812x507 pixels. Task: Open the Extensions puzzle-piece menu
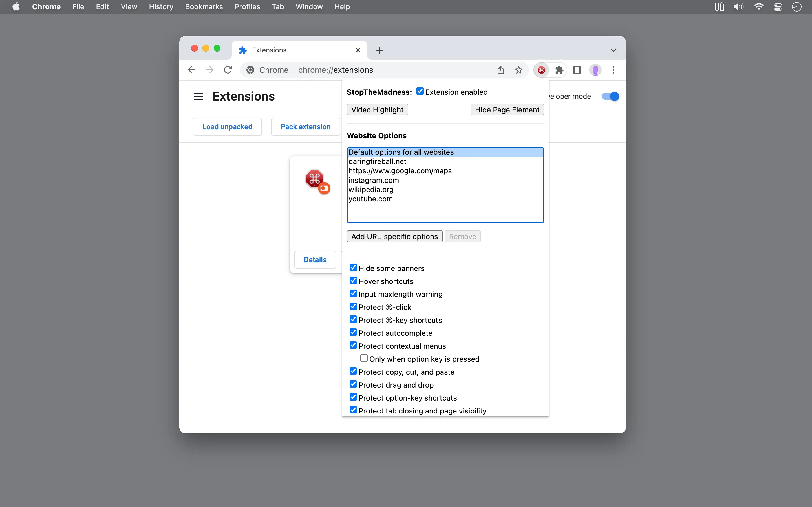(x=559, y=70)
